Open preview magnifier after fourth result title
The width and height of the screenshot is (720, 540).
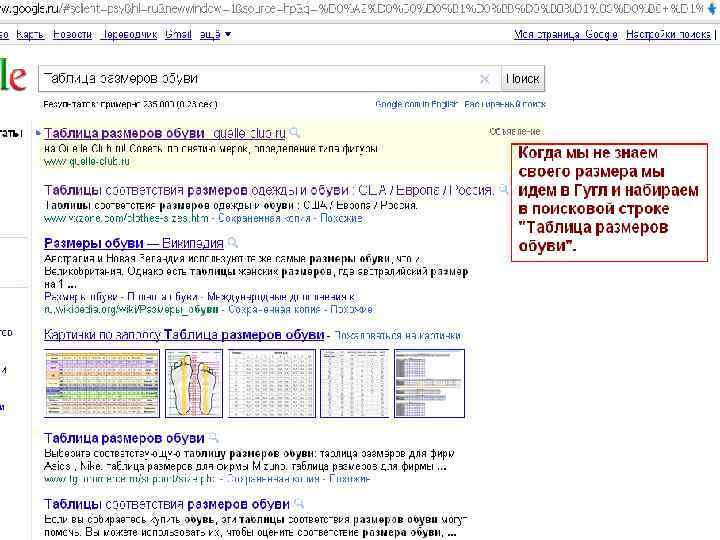click(x=214, y=438)
